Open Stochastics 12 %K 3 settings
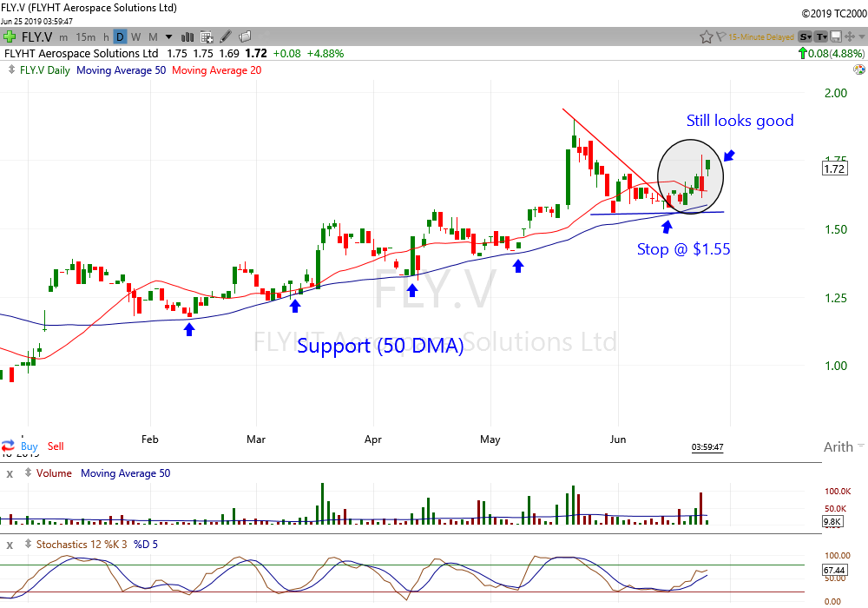 point(82,545)
